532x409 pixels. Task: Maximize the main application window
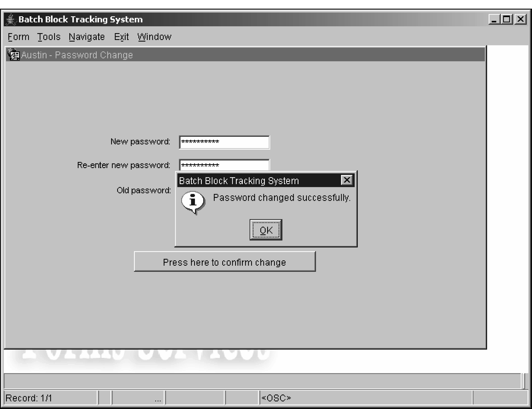507,19
